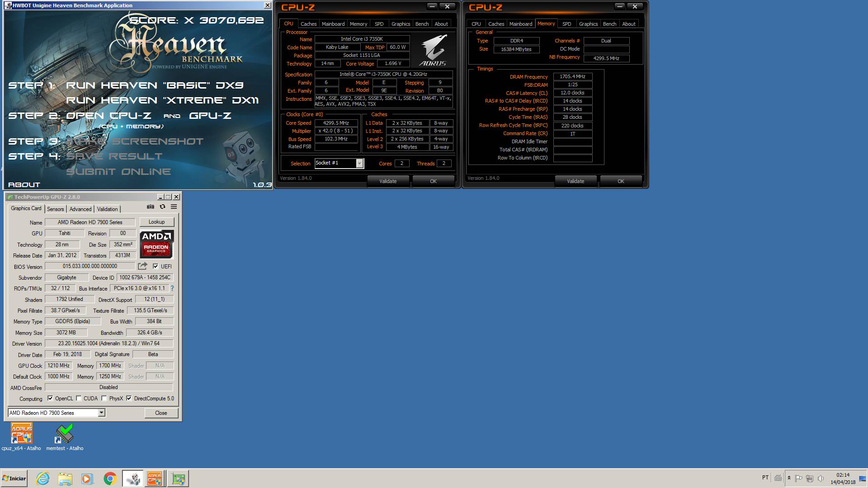Viewport: 868px width, 488px height.
Task: Click the GPU-Z refresh icon
Action: click(162, 207)
